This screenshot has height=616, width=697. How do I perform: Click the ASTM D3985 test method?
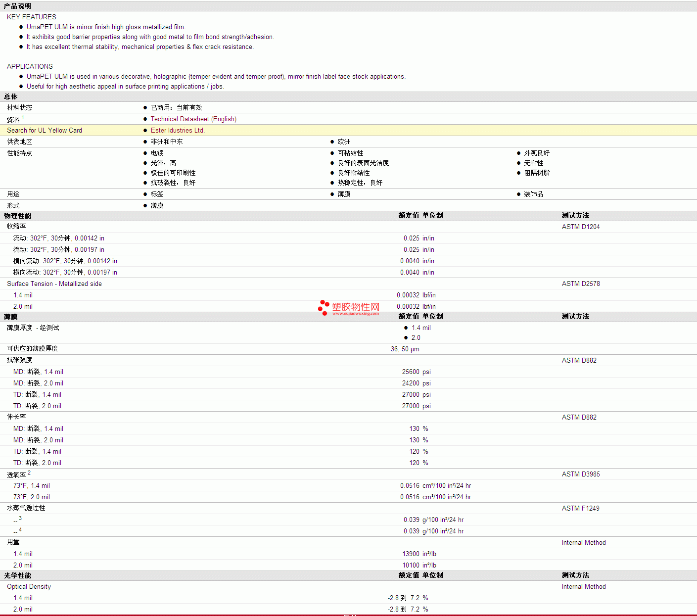tap(581, 474)
